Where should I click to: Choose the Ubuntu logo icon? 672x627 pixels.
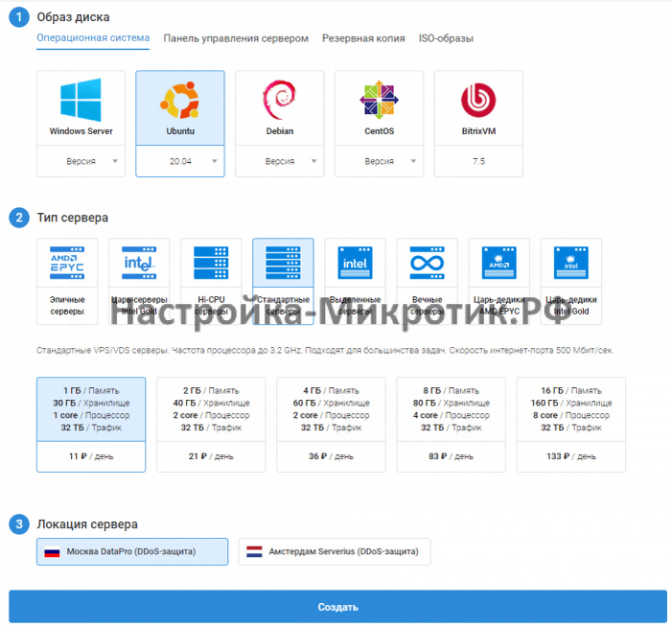click(180, 101)
